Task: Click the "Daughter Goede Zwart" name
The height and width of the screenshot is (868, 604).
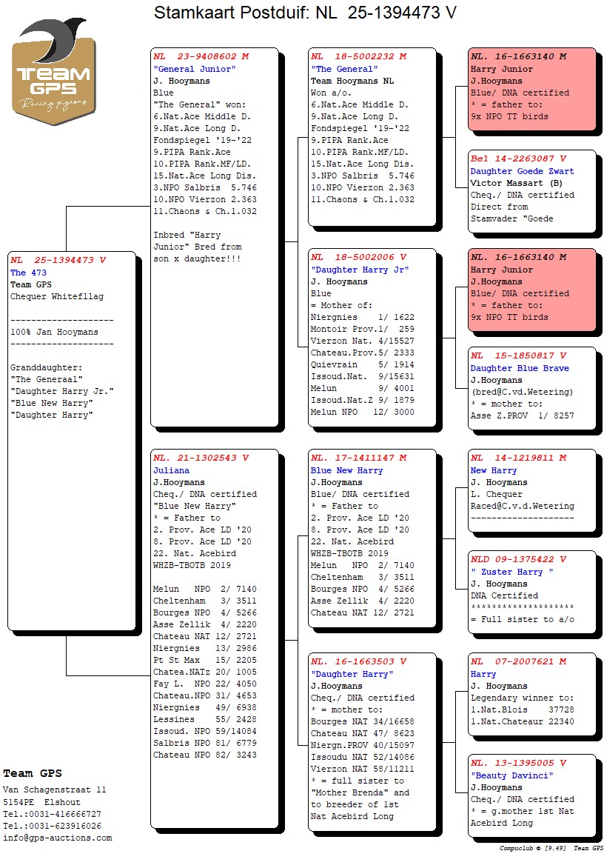Action: [x=523, y=171]
